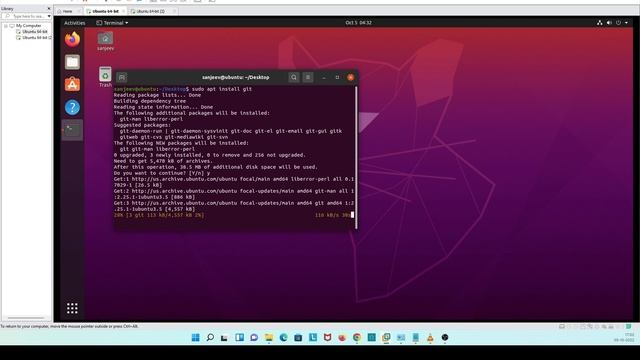Open the Windows Widgets taskbar icon

[x=240, y=337]
